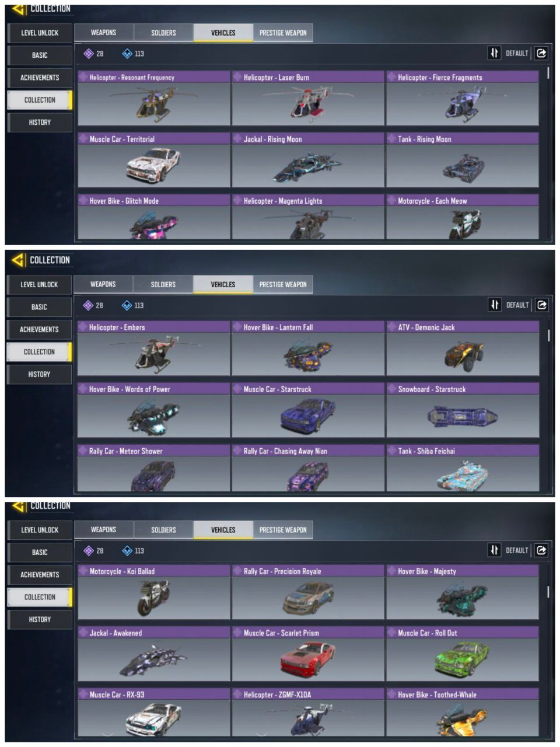This screenshot has width=560, height=747.
Task: Click the rarity diamond icon on Snowboard - Starstruck
Action: (x=392, y=389)
